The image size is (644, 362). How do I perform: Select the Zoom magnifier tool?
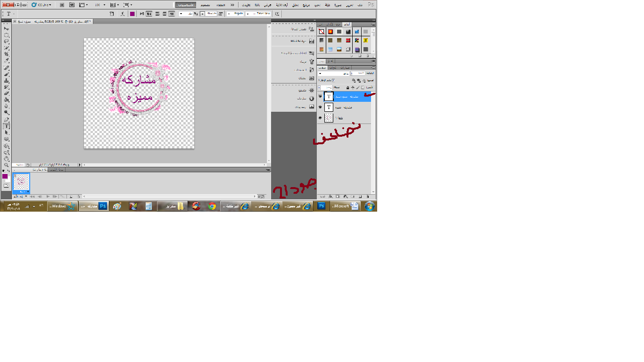point(7,165)
